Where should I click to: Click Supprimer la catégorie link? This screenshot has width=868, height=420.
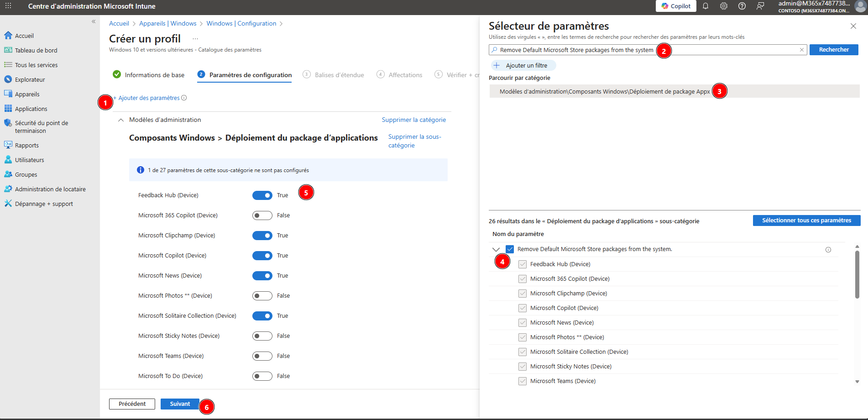click(414, 120)
